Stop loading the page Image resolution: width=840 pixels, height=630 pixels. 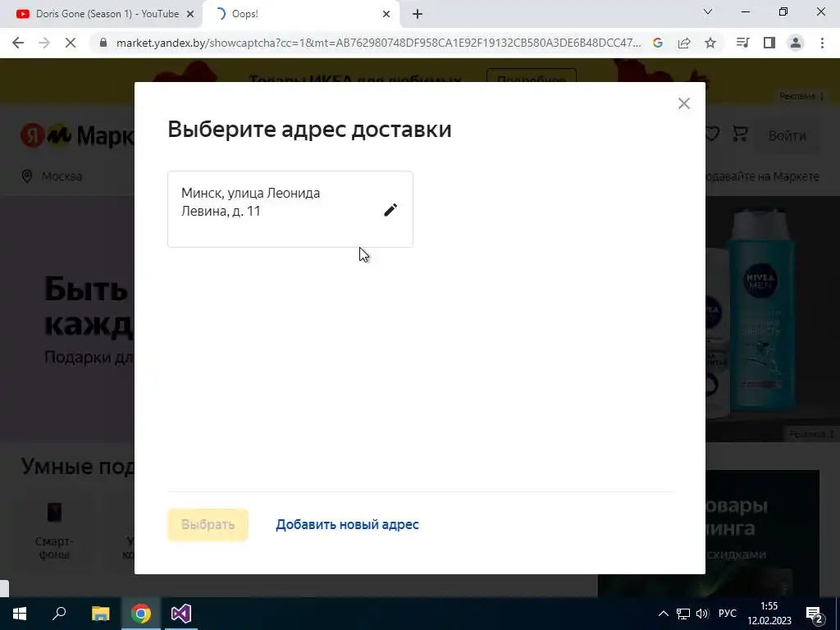coord(71,43)
